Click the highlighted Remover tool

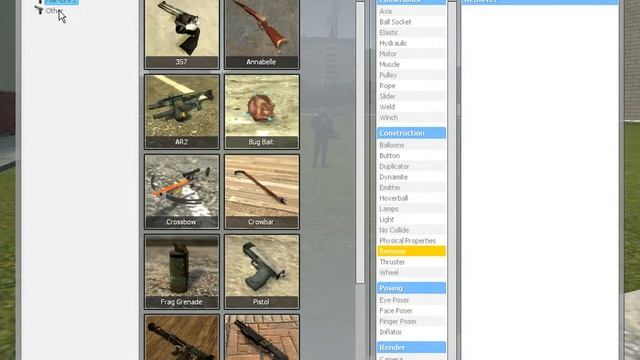(411, 251)
